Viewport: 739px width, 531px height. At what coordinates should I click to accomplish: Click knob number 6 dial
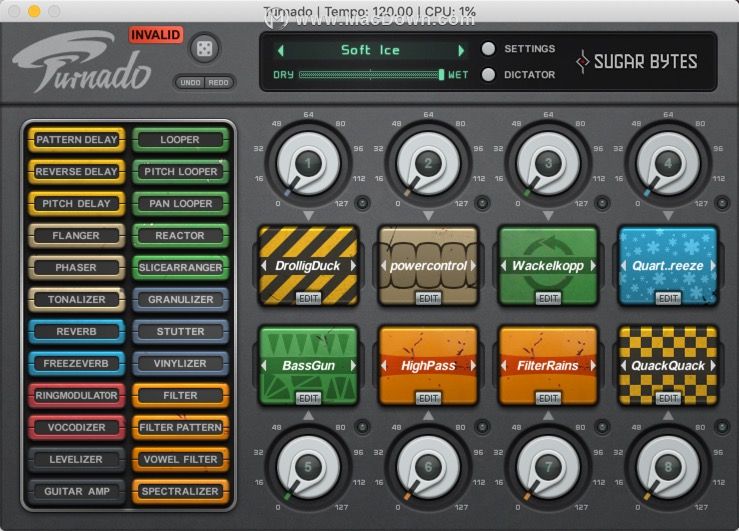tap(428, 467)
